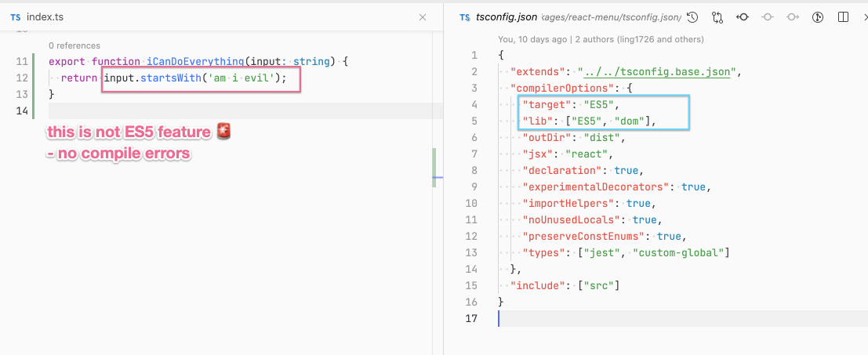
Task: Click the grayed middle commit icon
Action: pos(768,18)
